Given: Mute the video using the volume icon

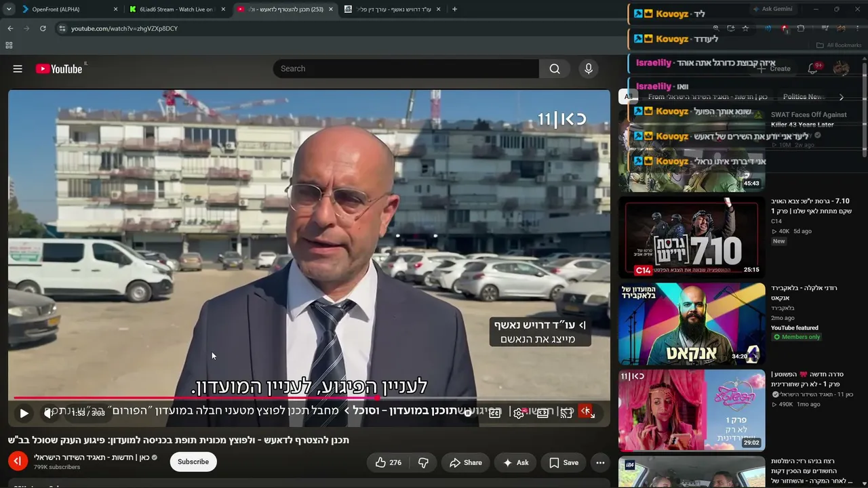Looking at the screenshot, I should click(48, 413).
